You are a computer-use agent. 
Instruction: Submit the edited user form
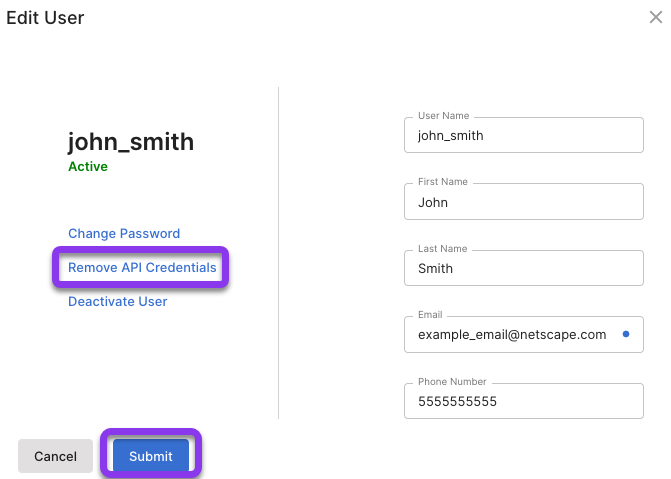click(x=151, y=456)
